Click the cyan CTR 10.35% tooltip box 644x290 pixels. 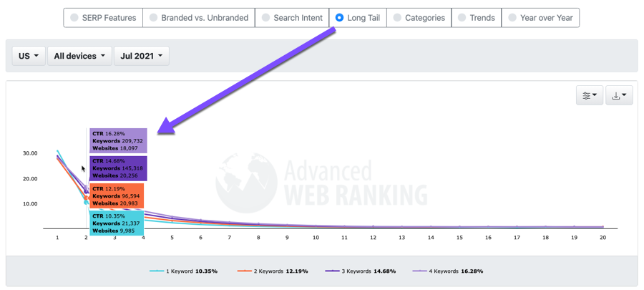tap(117, 223)
